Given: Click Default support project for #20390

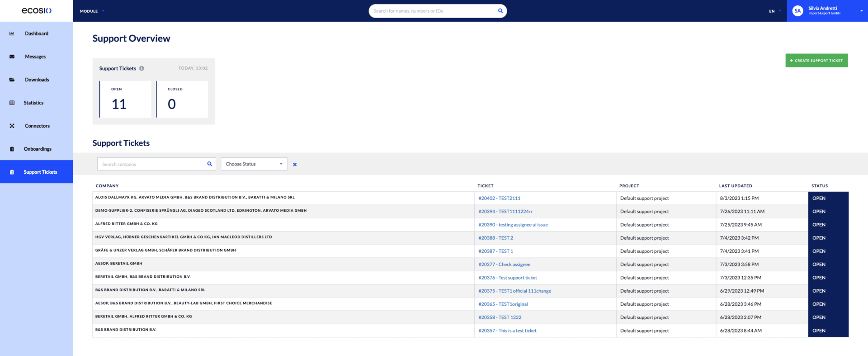Looking at the screenshot, I should tap(644, 224).
